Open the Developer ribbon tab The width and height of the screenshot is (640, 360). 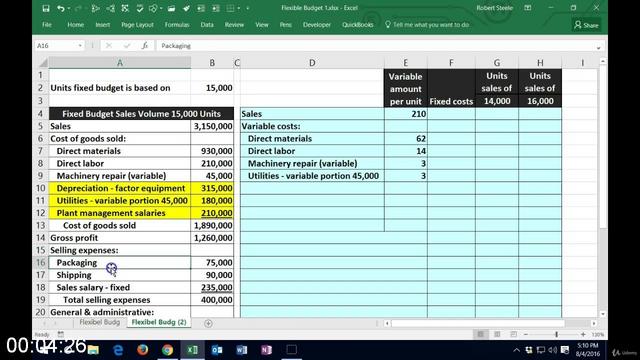(x=317, y=25)
